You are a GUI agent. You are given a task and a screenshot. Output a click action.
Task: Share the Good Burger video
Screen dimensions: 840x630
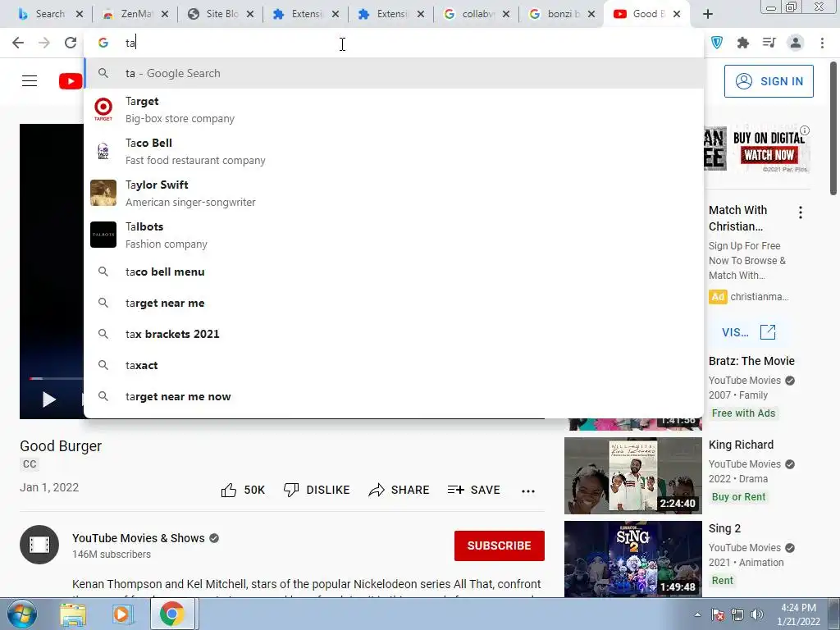pos(399,490)
